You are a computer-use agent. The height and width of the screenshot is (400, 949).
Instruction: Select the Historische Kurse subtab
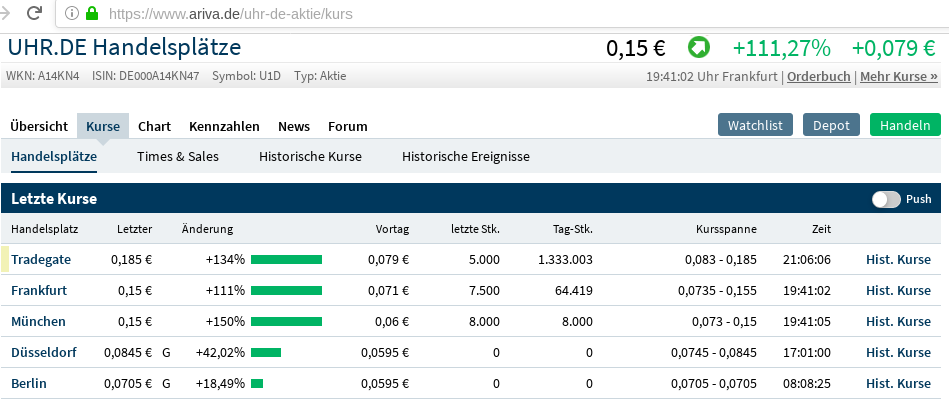pyautogui.click(x=310, y=156)
